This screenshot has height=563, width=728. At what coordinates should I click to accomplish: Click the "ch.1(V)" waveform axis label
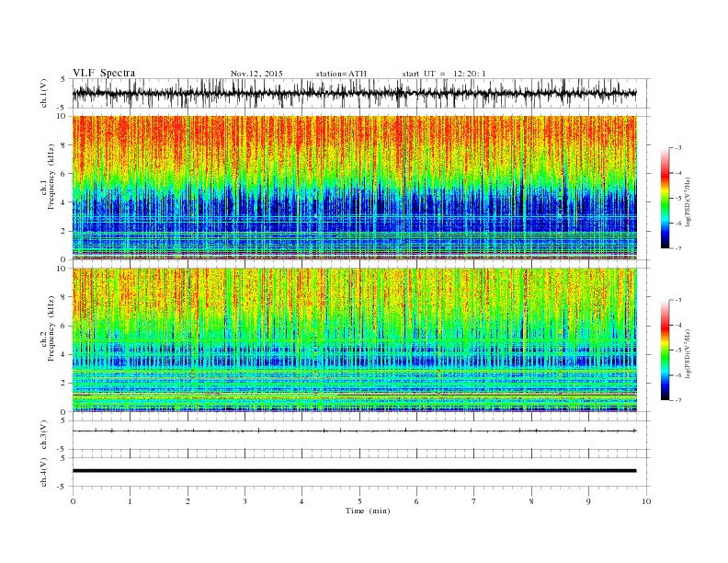(x=44, y=93)
